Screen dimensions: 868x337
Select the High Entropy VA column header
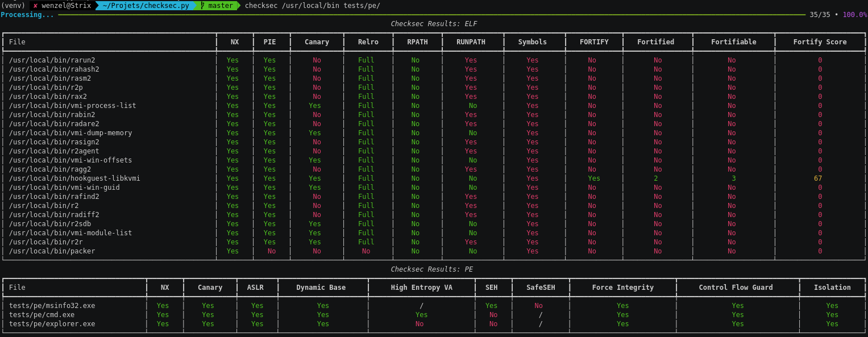(421, 288)
